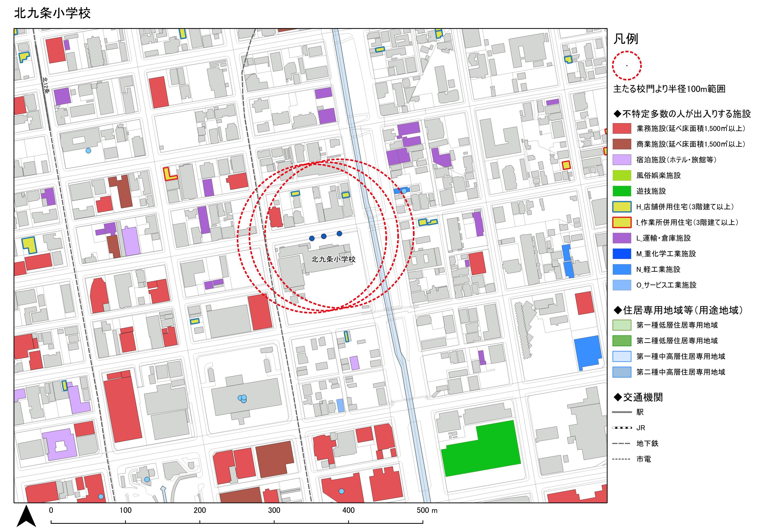
Task: Click the 凡例 legend heading
Action: coord(626,39)
